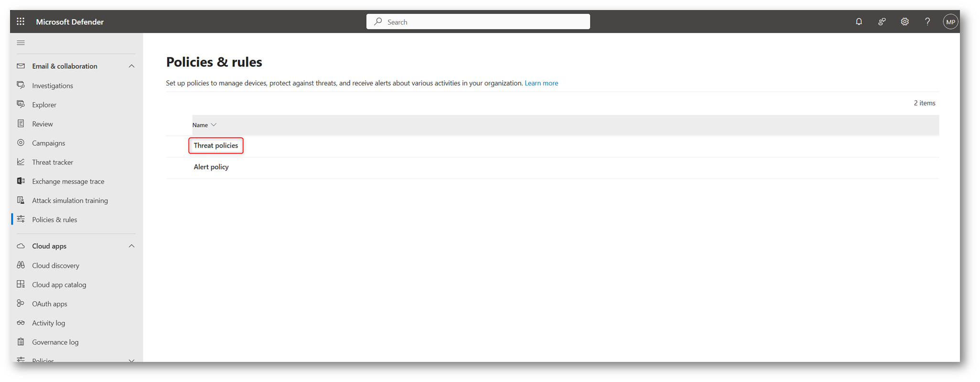Collapse the Email & collaboration chevron

131,66
